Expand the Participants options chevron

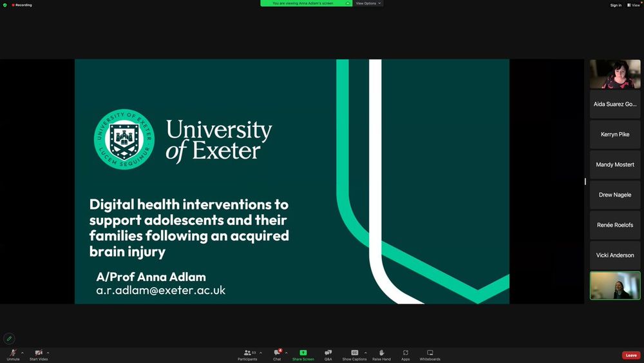click(261, 353)
